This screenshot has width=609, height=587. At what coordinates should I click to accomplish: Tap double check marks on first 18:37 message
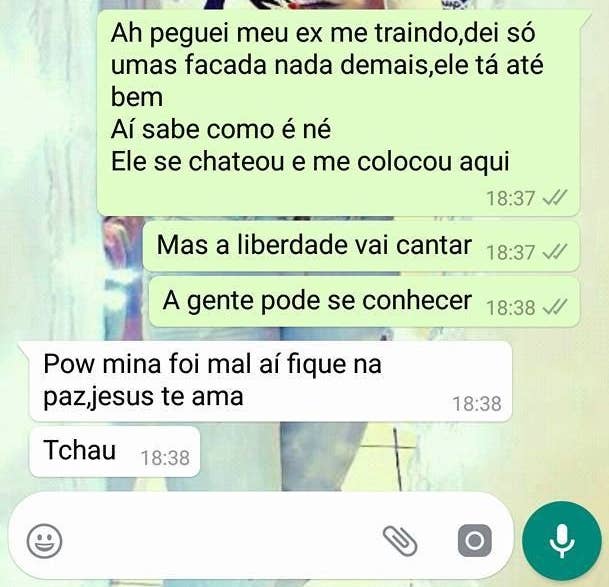click(x=555, y=198)
